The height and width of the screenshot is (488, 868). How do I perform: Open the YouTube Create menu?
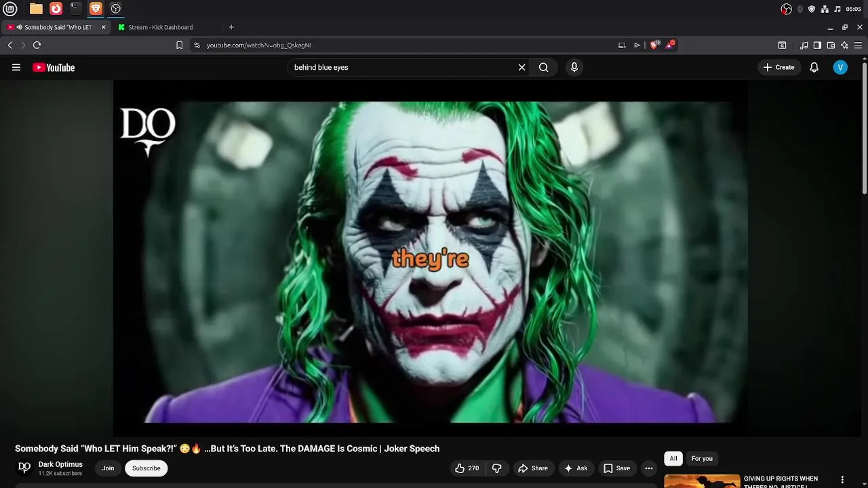point(778,67)
